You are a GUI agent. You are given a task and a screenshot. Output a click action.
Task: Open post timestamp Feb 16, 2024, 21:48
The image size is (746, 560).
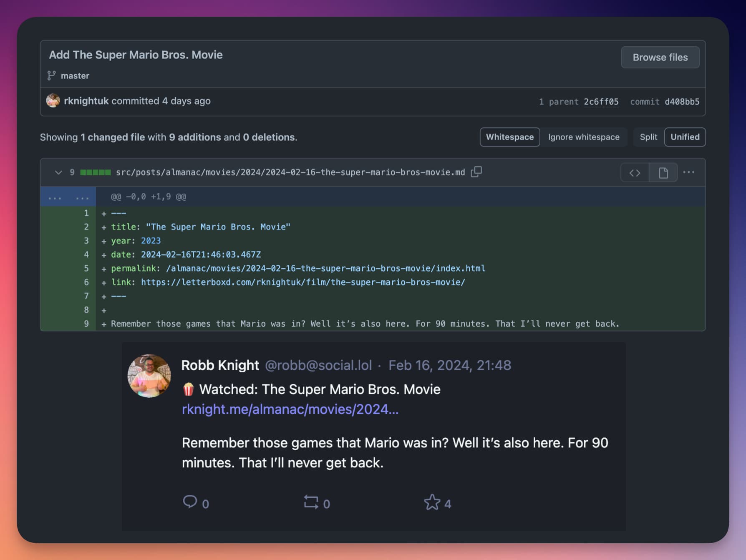coord(450,365)
